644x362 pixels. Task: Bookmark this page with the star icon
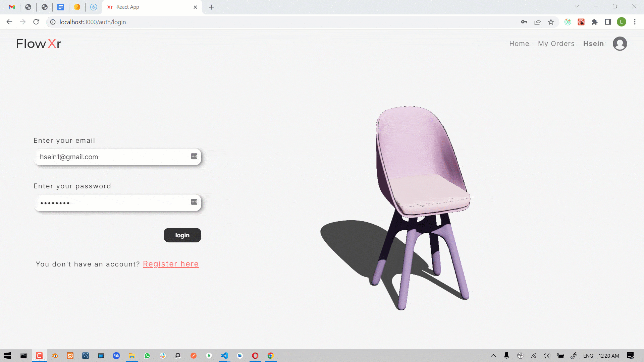pyautogui.click(x=551, y=22)
